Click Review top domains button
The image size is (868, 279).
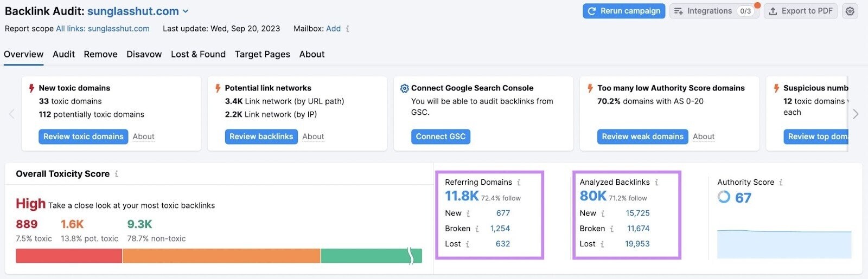pos(816,137)
